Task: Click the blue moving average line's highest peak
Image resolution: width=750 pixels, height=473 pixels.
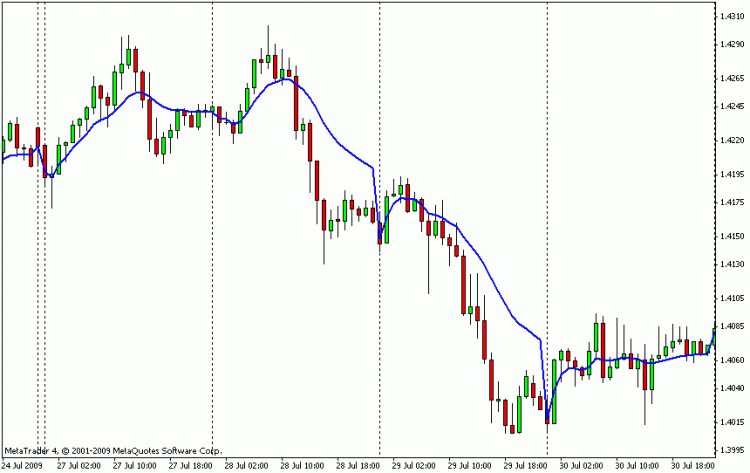Action: [286, 78]
